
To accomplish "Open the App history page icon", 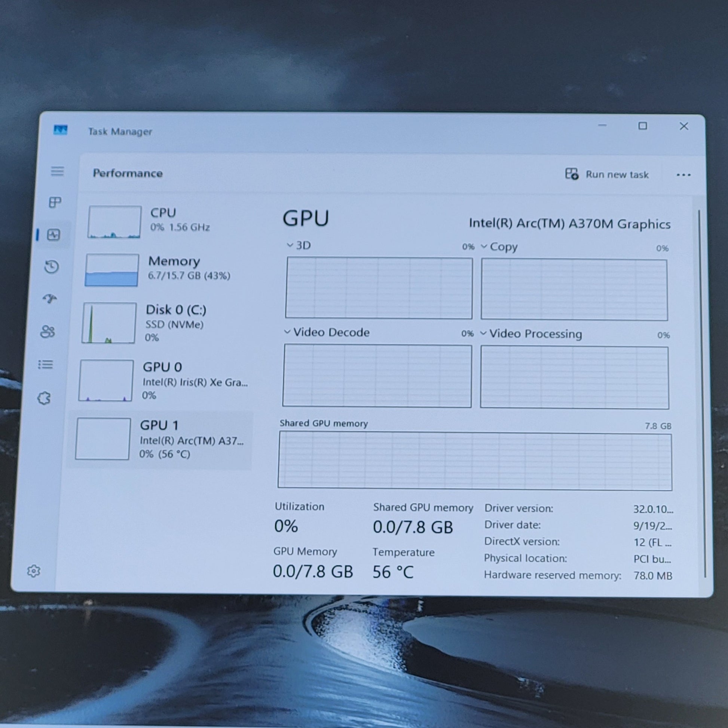I will (52, 267).
